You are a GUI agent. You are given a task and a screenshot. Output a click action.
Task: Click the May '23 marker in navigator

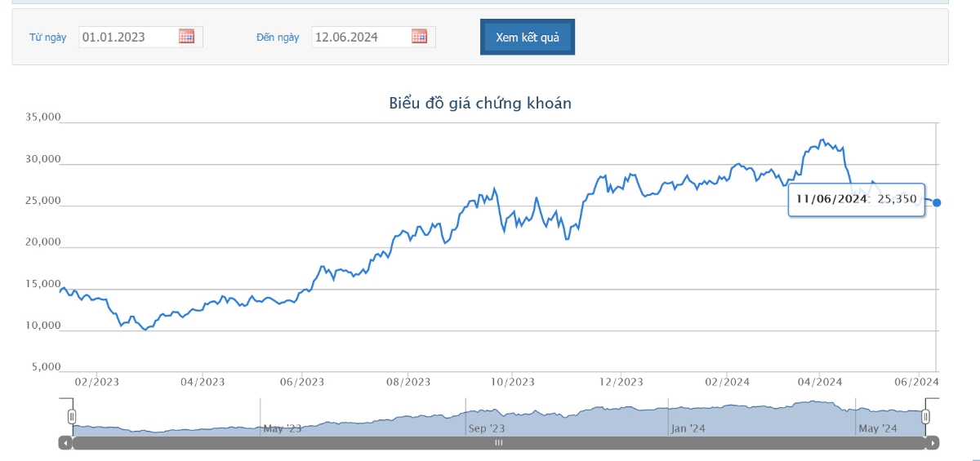[283, 428]
